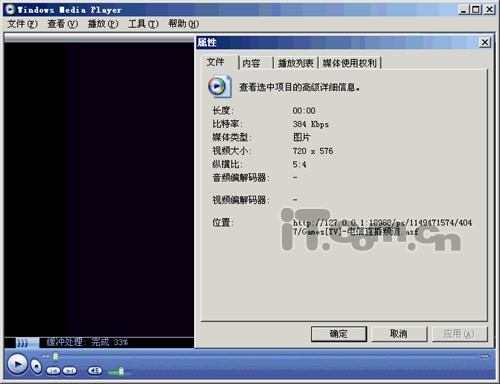
Task: Click the length value 00:00
Action: [304, 111]
